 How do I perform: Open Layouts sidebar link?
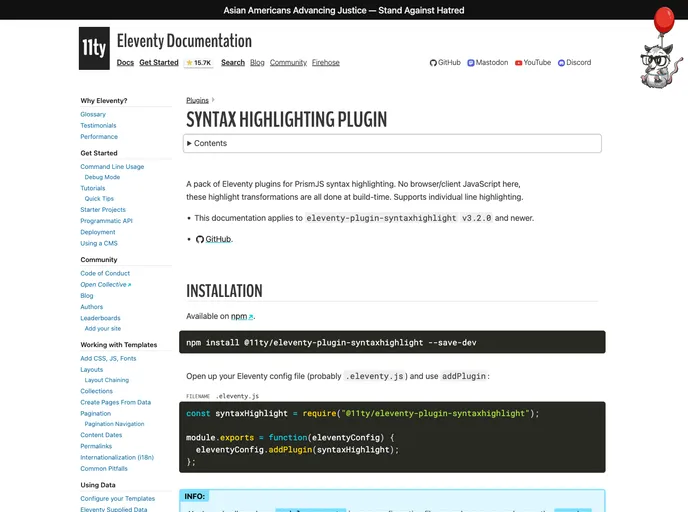(x=92, y=370)
